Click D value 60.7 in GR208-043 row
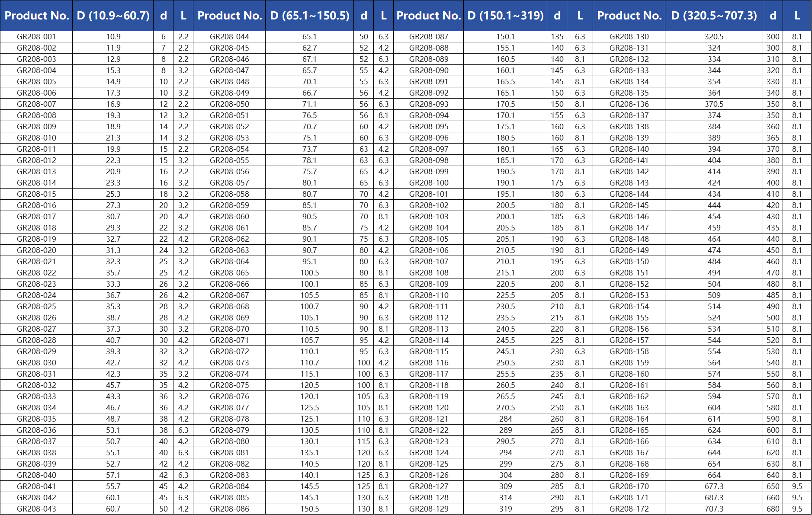 pos(113,509)
